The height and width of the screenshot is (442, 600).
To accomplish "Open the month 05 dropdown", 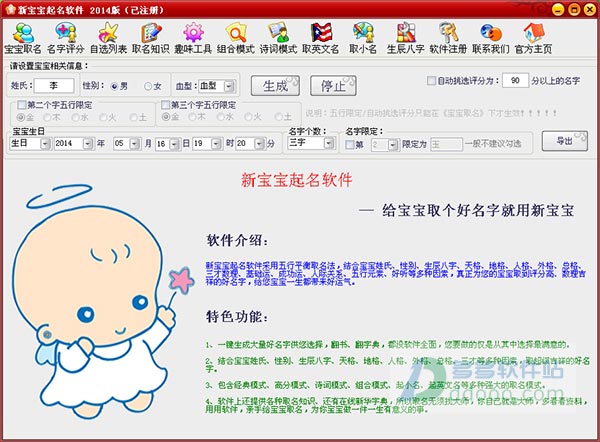I will coord(135,144).
